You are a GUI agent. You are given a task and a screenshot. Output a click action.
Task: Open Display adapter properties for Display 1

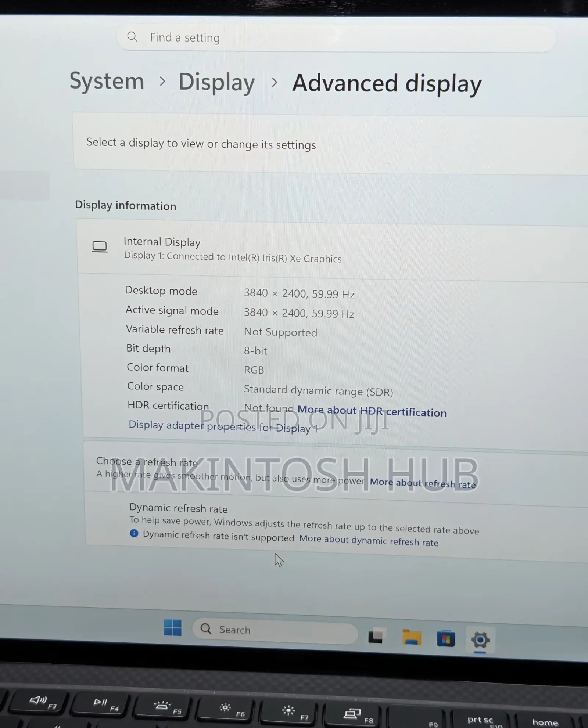pos(223,427)
